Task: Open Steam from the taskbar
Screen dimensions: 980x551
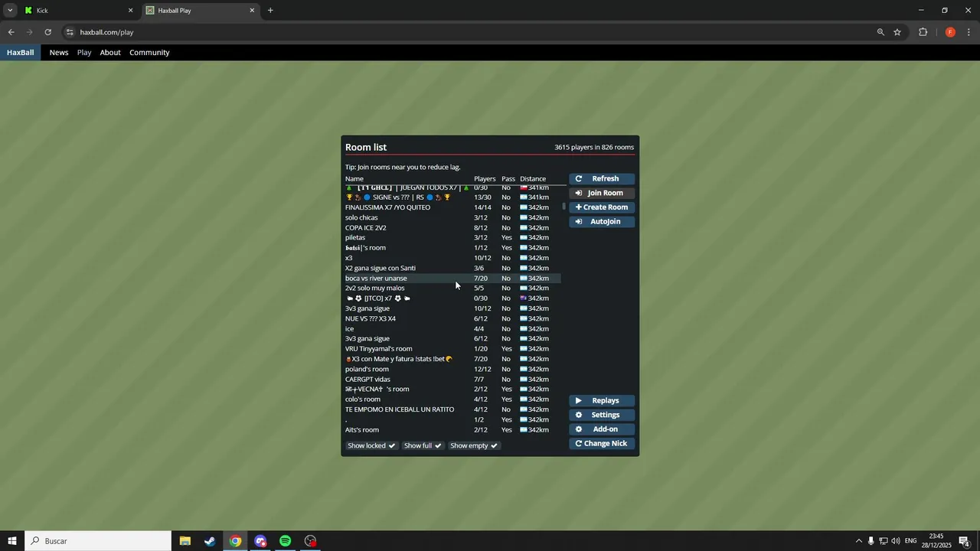Action: [x=210, y=541]
